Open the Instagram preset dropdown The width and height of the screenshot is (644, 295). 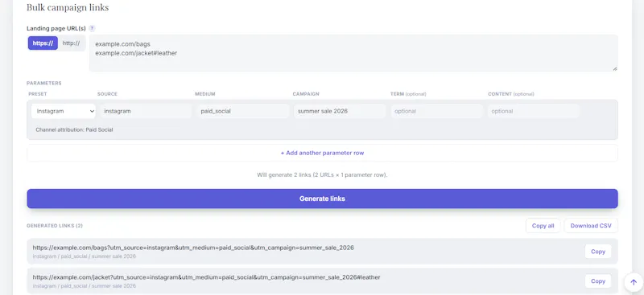64,111
